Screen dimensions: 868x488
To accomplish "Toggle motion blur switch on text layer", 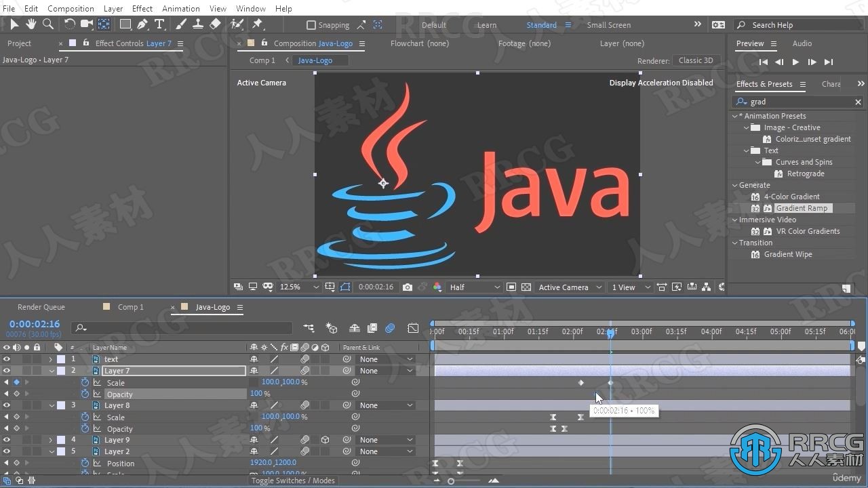I will pyautogui.click(x=305, y=359).
